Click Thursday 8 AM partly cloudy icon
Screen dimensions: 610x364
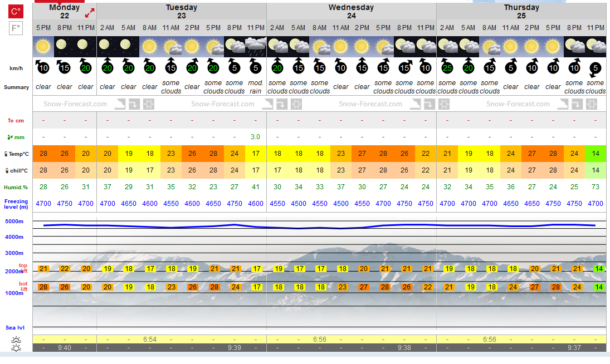tap(490, 47)
